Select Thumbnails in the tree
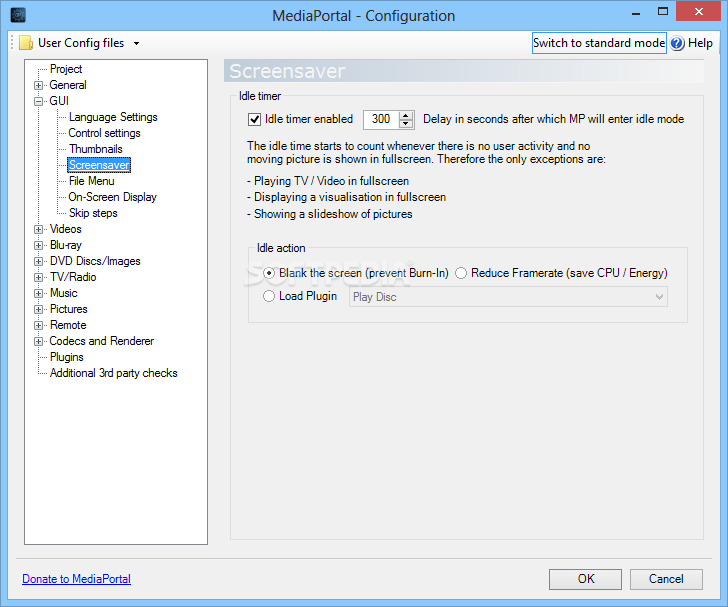The image size is (728, 607). [x=96, y=149]
